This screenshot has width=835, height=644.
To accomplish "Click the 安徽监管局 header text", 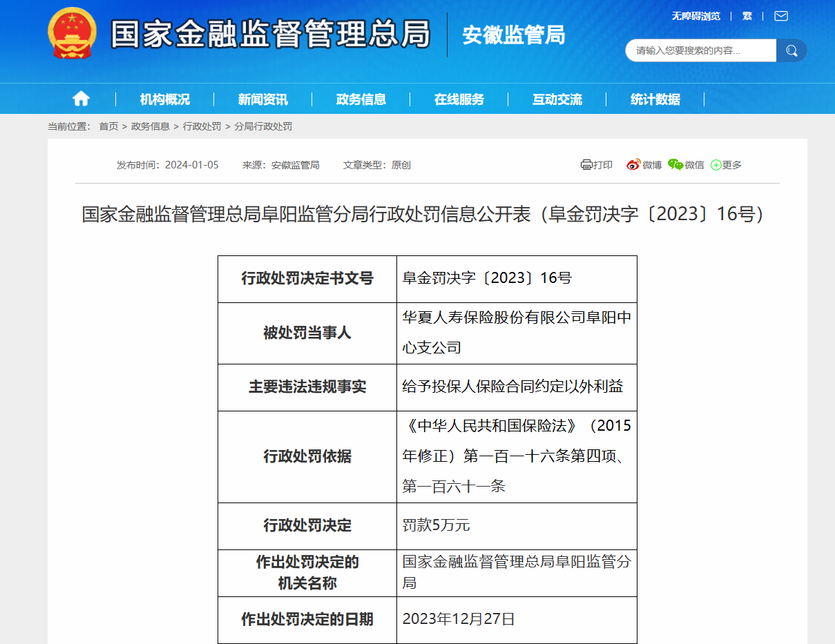I will 514,35.
